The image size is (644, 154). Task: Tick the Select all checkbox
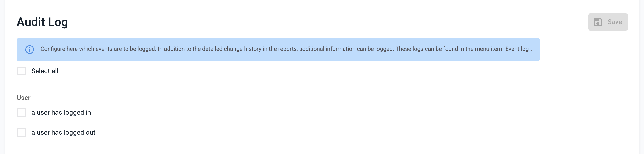(22, 71)
